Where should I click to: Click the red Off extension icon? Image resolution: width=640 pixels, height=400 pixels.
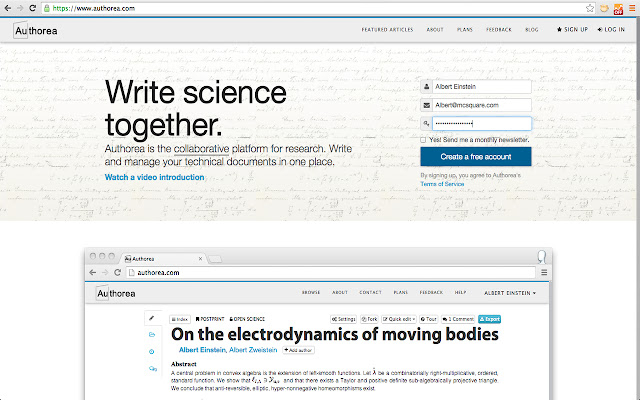[618, 9]
